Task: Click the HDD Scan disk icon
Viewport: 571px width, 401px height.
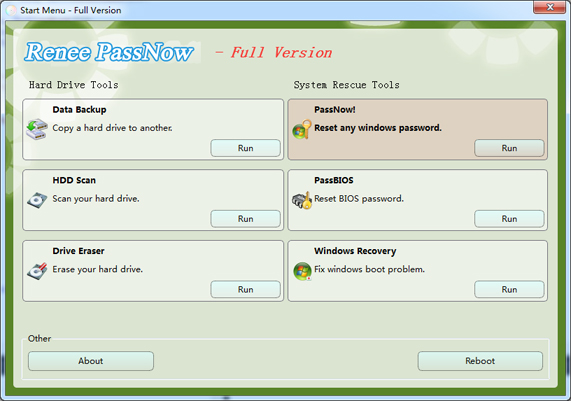Action: coord(37,200)
